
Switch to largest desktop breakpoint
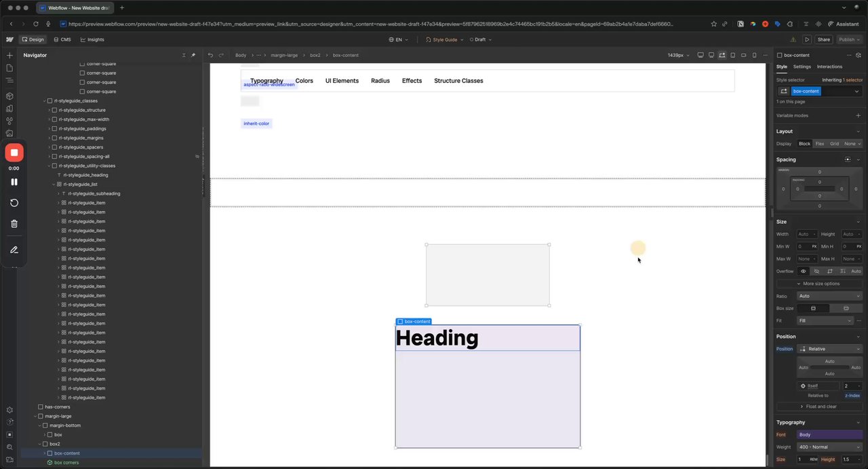pos(701,55)
